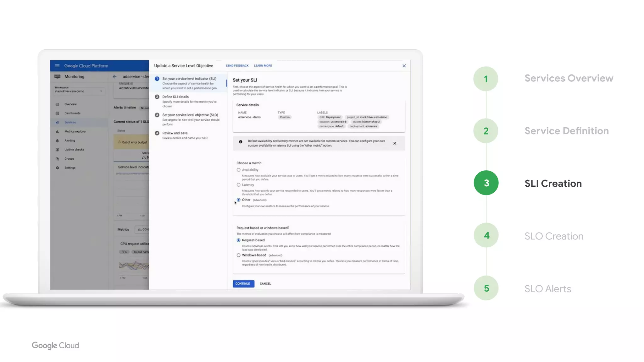Click the SEND FEEDBACK link
This screenshot has width=644, height=362.
tap(237, 66)
